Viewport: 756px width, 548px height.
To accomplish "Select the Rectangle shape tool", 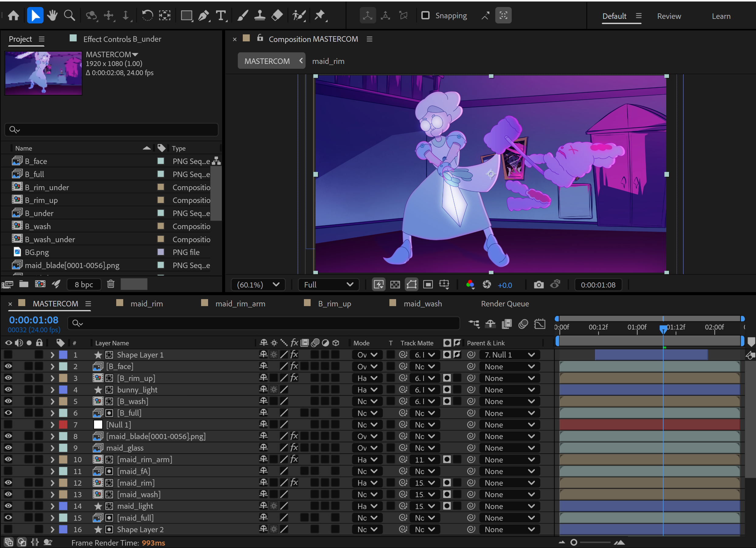I will pyautogui.click(x=186, y=15).
